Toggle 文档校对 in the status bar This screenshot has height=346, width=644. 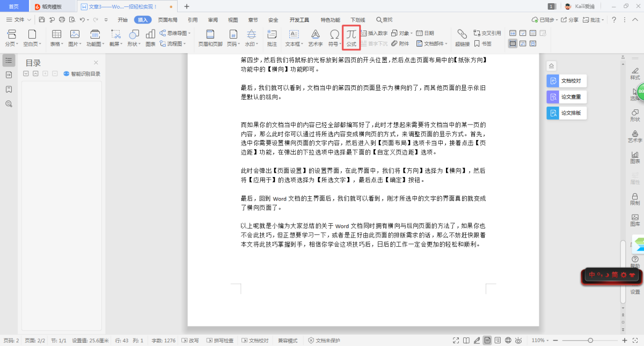255,341
